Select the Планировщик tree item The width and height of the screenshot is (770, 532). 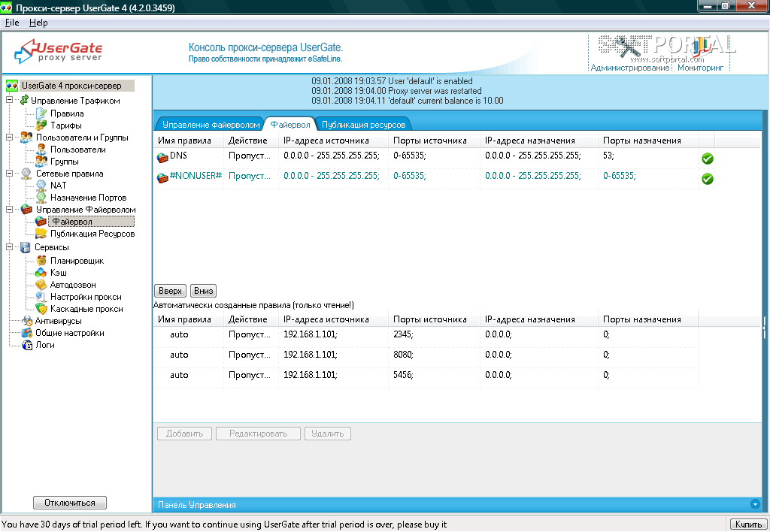pos(77,261)
